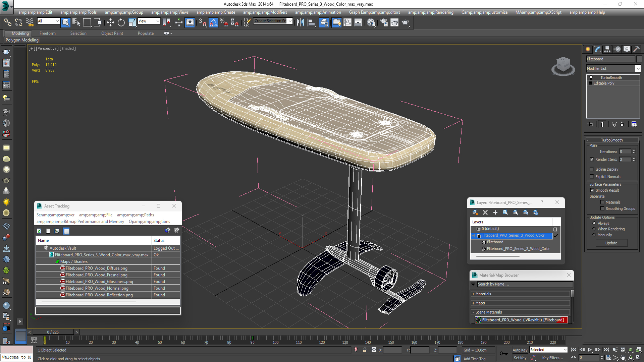
Task: Click the Set Key button
Action: point(520,358)
